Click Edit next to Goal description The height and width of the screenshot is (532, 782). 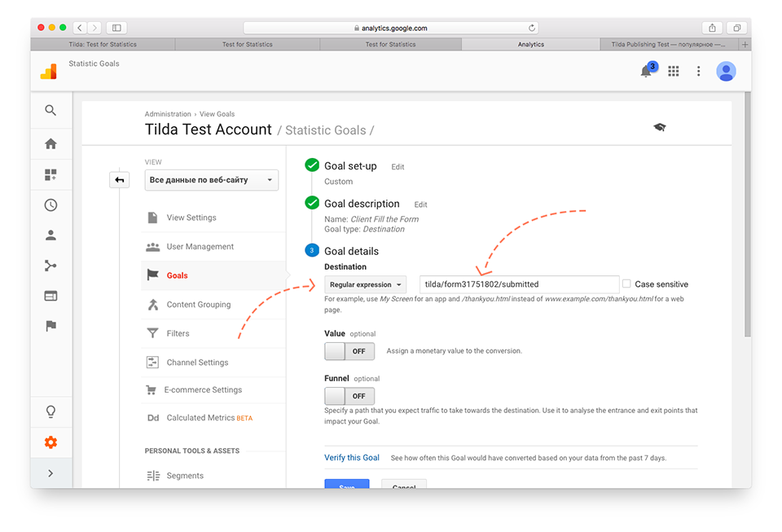click(x=420, y=204)
